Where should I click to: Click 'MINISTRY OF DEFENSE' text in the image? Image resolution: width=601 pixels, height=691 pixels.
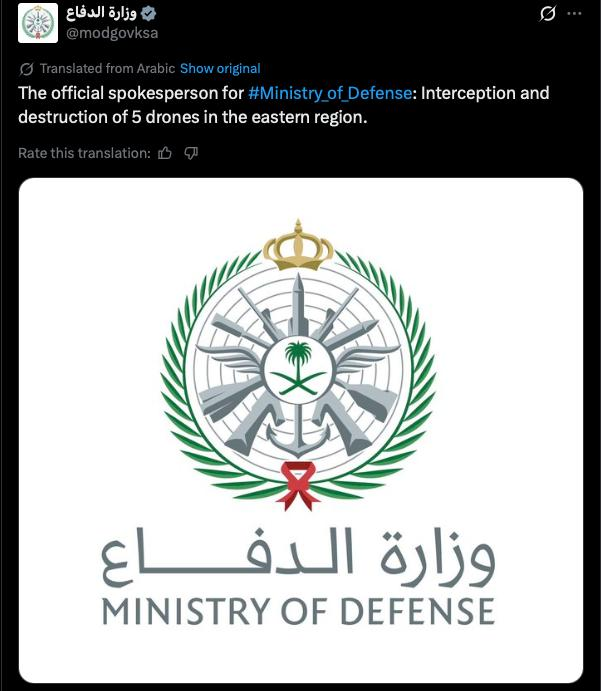coord(298,611)
